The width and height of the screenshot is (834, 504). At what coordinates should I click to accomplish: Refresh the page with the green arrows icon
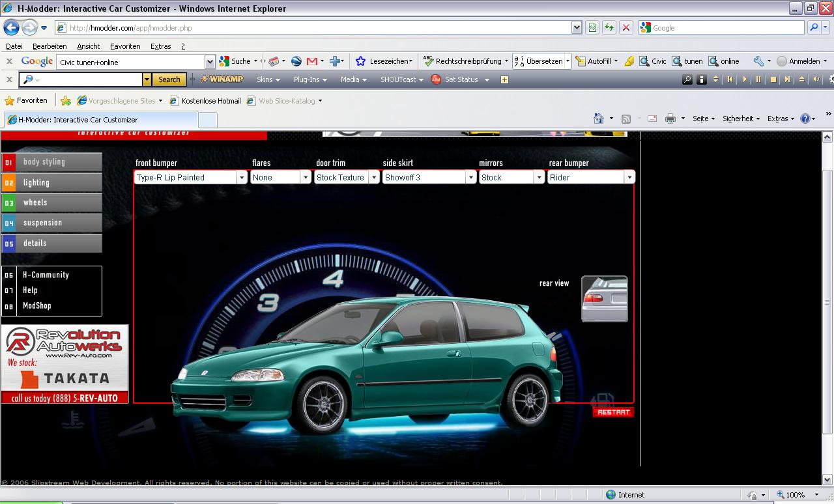click(x=609, y=27)
